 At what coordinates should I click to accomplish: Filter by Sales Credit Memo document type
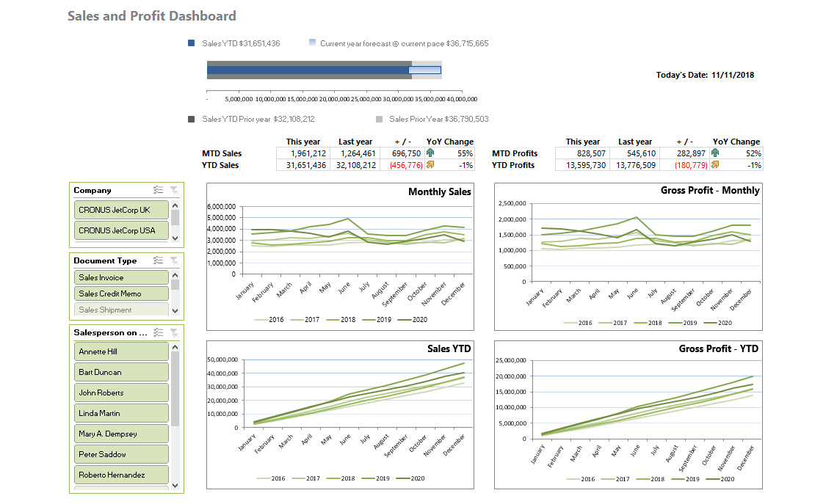point(121,293)
